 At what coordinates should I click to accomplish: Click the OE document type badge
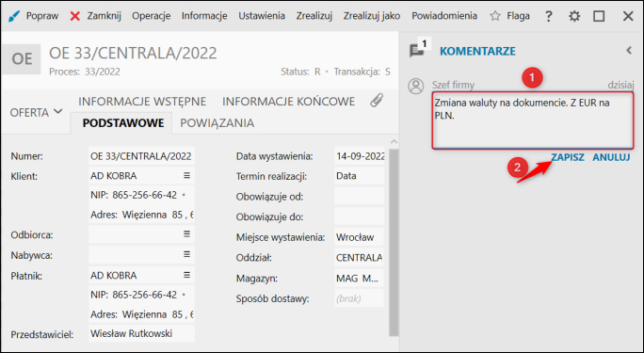(x=22, y=59)
